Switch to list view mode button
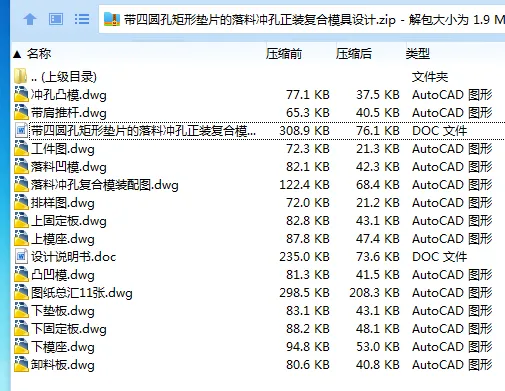The height and width of the screenshot is (391, 505). (82, 19)
